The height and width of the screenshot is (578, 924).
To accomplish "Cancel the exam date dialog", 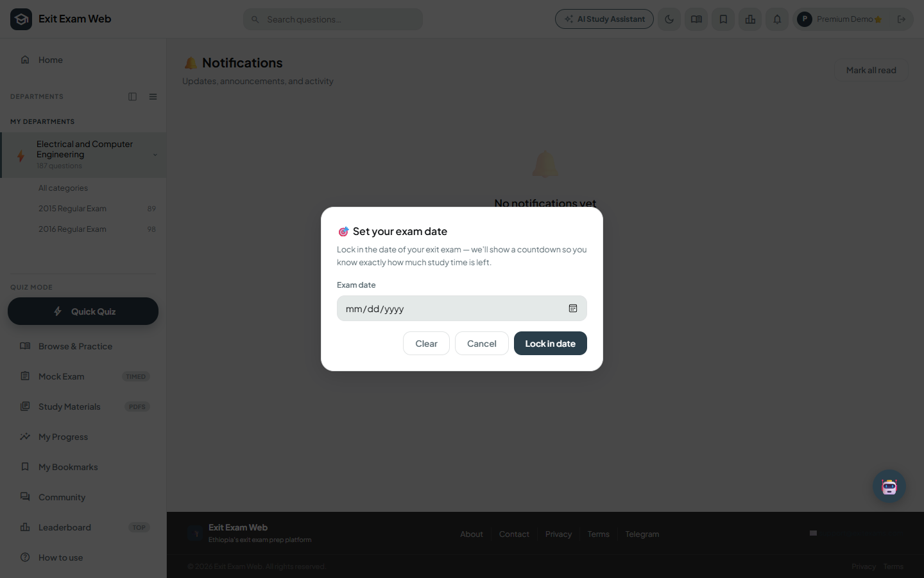I will (x=482, y=344).
